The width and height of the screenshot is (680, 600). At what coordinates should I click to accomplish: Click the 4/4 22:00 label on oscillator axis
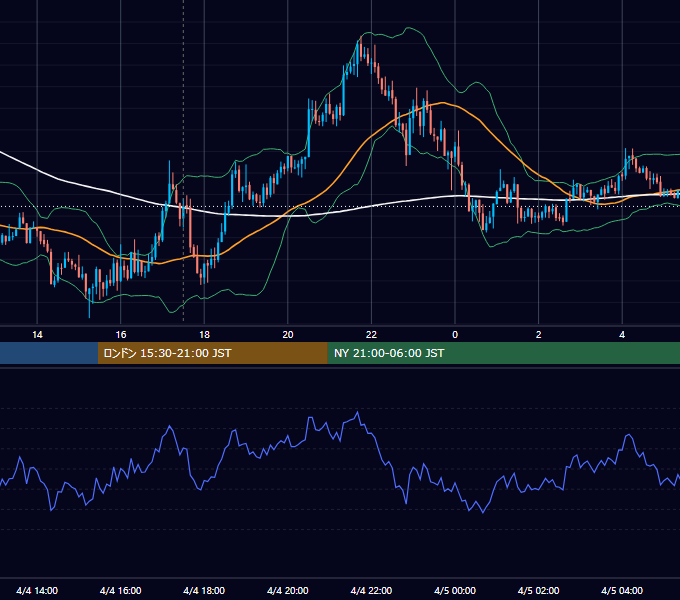371,590
